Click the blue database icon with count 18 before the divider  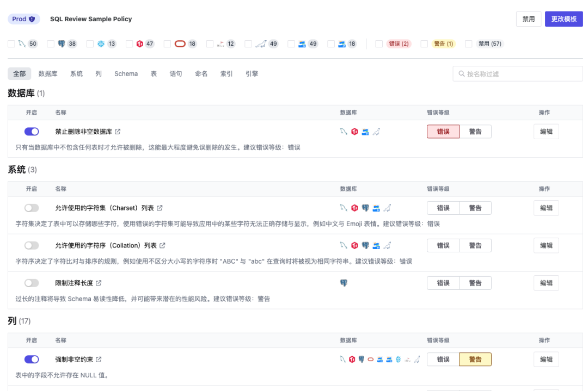click(x=341, y=44)
